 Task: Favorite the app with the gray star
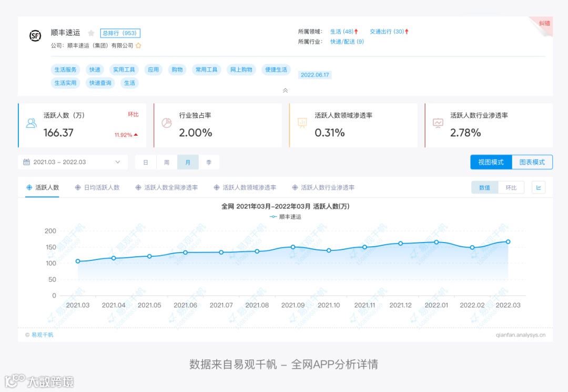[x=92, y=33]
